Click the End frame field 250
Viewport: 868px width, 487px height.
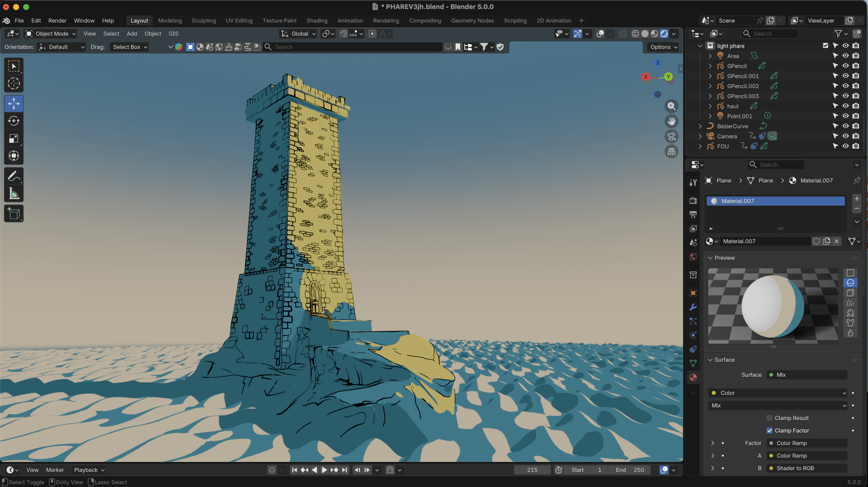tap(630, 470)
